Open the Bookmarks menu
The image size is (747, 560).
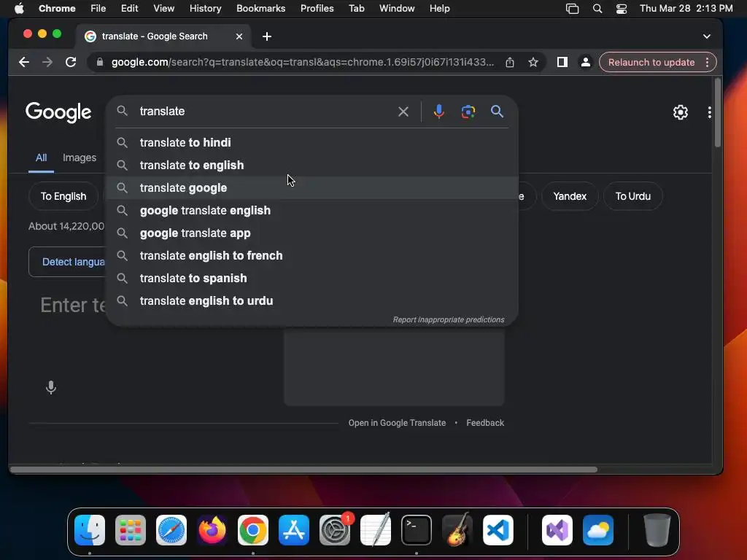point(260,9)
